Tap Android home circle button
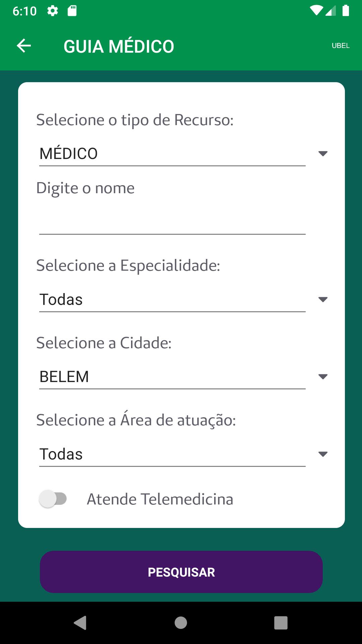Image resolution: width=362 pixels, height=644 pixels. click(181, 623)
